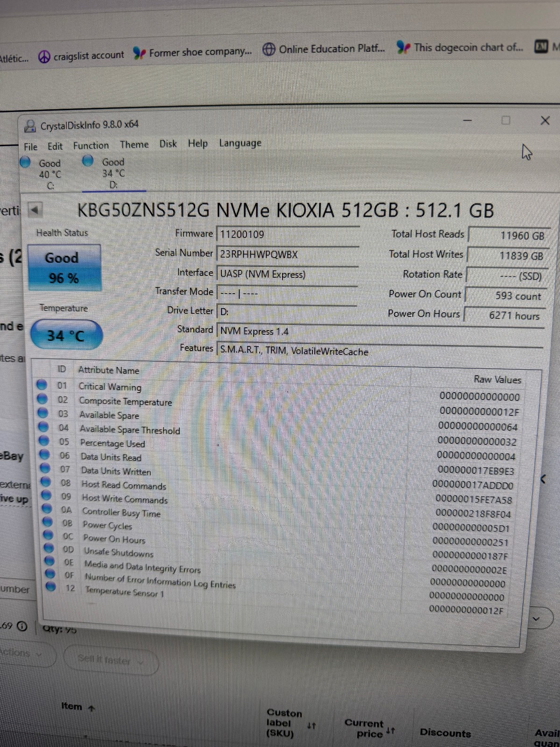Click the Serial Number field
This screenshot has height=747, width=560.
point(287,254)
